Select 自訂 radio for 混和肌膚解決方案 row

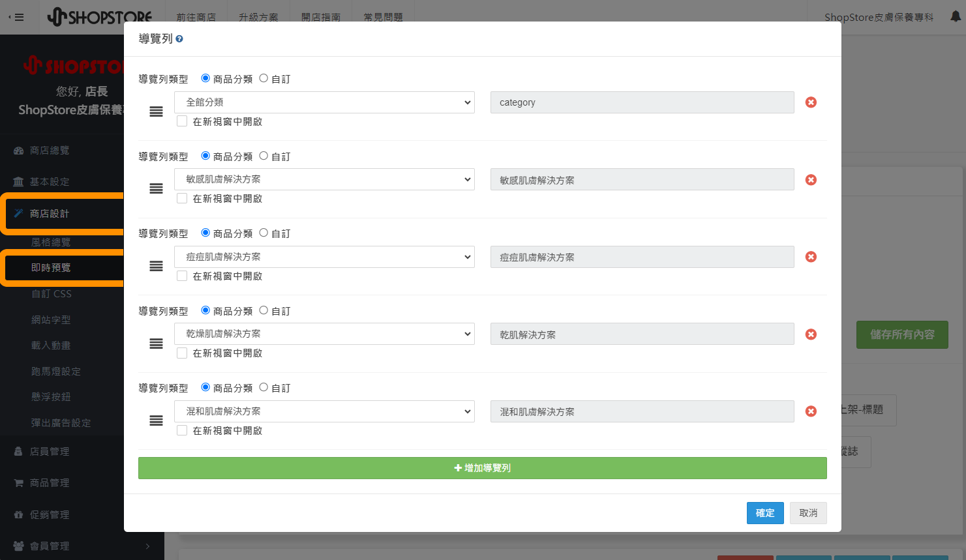point(264,387)
